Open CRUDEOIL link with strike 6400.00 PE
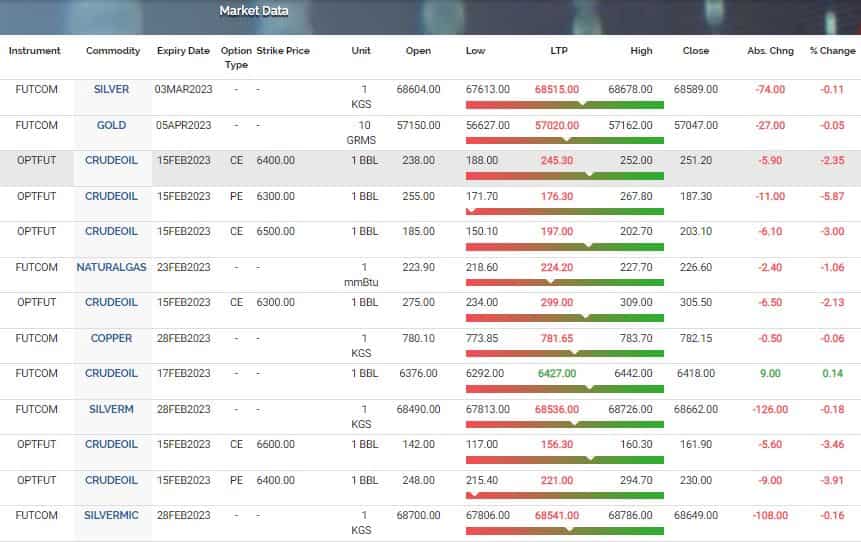 tap(111, 480)
